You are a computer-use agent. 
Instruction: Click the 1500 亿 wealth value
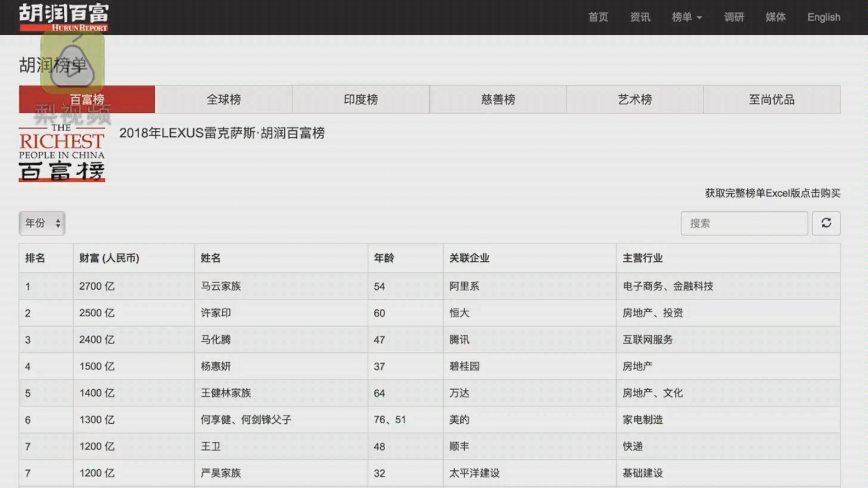[x=97, y=366]
